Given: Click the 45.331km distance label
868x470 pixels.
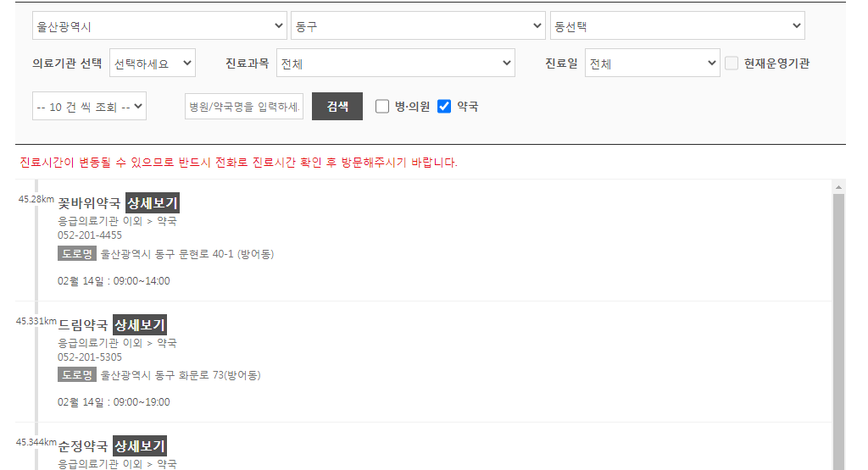Looking at the screenshot, I should pos(36,321).
